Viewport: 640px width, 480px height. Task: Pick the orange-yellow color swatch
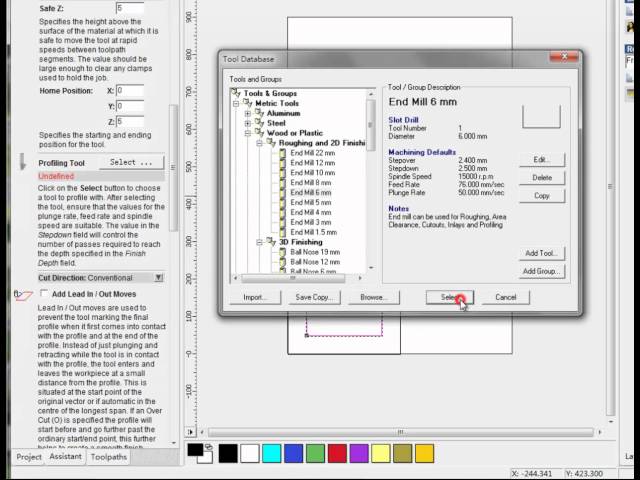click(424, 453)
